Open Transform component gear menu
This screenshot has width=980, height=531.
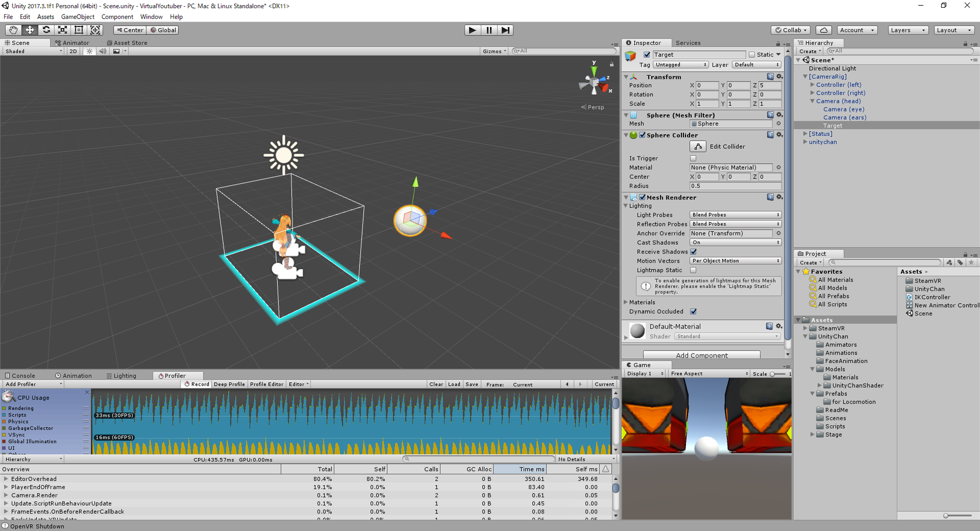(779, 77)
